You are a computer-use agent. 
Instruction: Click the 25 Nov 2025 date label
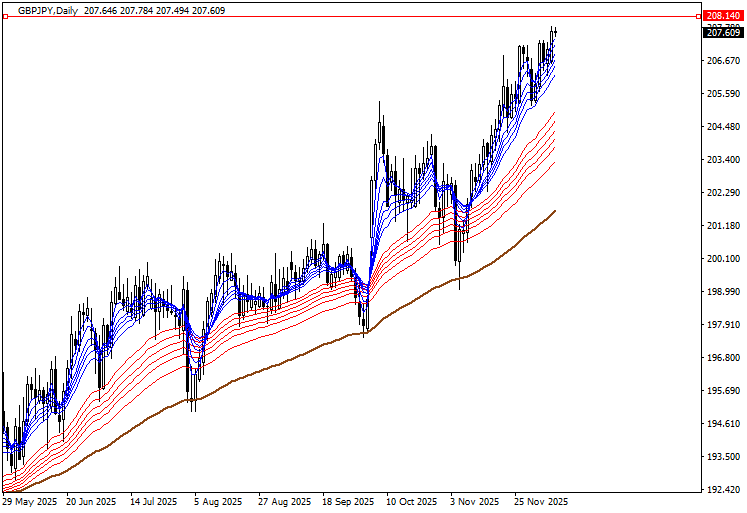(540, 501)
